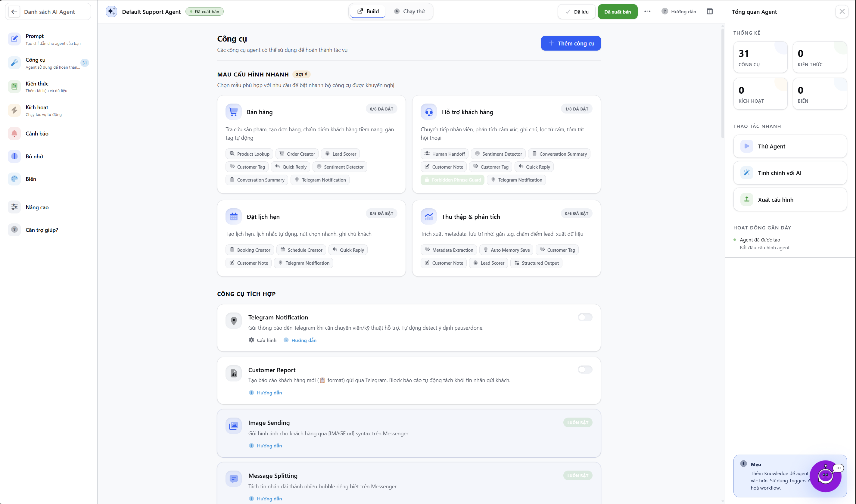The height and width of the screenshot is (504, 856).
Task: Open Hướng dẫn link under Image Sending
Action: [265, 446]
